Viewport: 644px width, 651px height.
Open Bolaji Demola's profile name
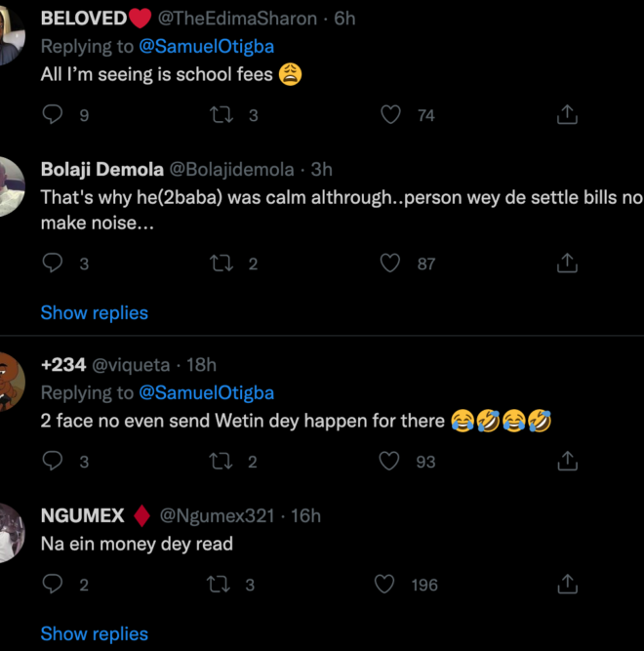102,170
